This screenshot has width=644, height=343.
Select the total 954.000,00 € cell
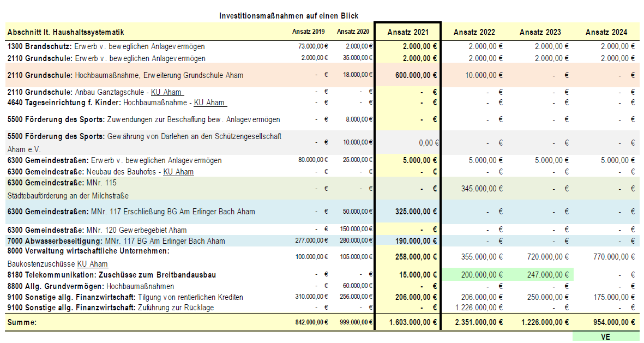coord(614,322)
